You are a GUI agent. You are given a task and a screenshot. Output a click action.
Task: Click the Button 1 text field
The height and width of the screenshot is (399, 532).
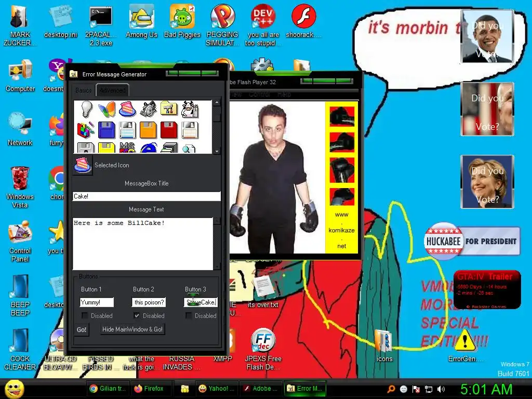click(x=97, y=302)
